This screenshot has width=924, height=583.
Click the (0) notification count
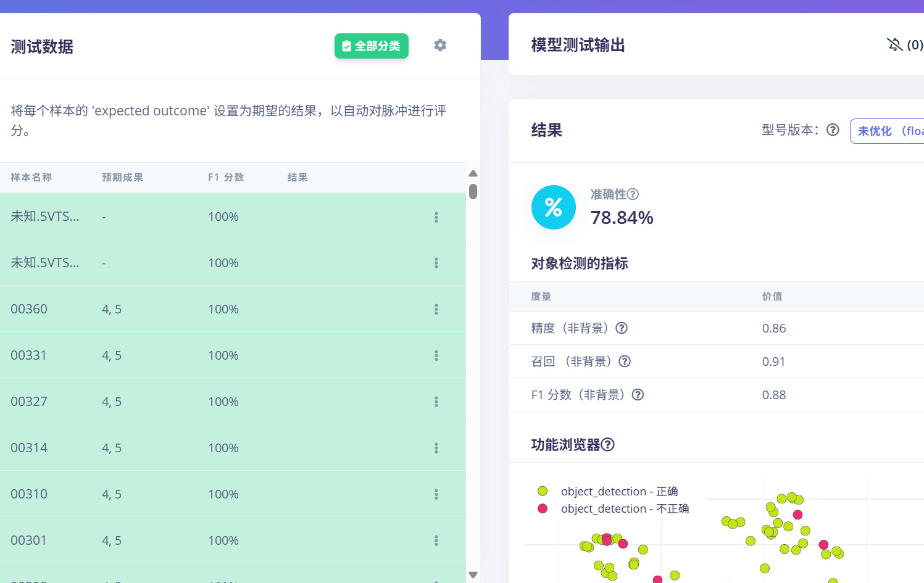[915, 45]
